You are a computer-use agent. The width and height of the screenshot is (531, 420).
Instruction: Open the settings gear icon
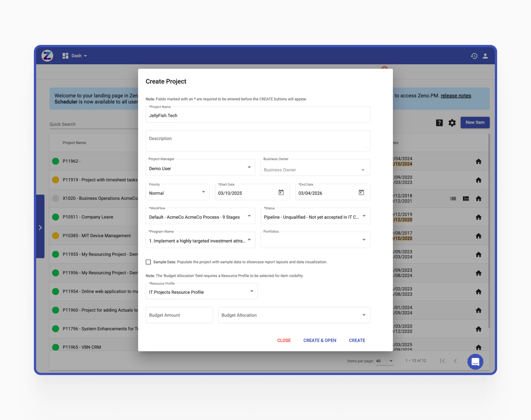click(x=452, y=123)
